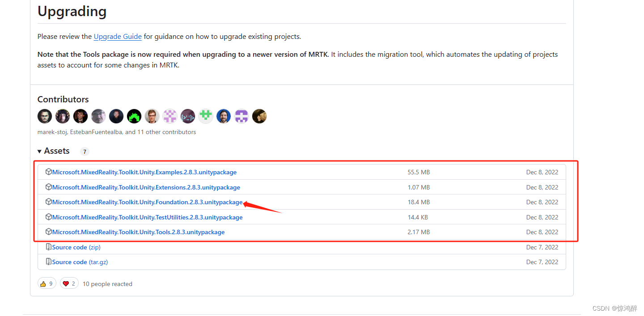Click the green pixel-art contributor avatar
The image size is (644, 316).
tap(205, 116)
